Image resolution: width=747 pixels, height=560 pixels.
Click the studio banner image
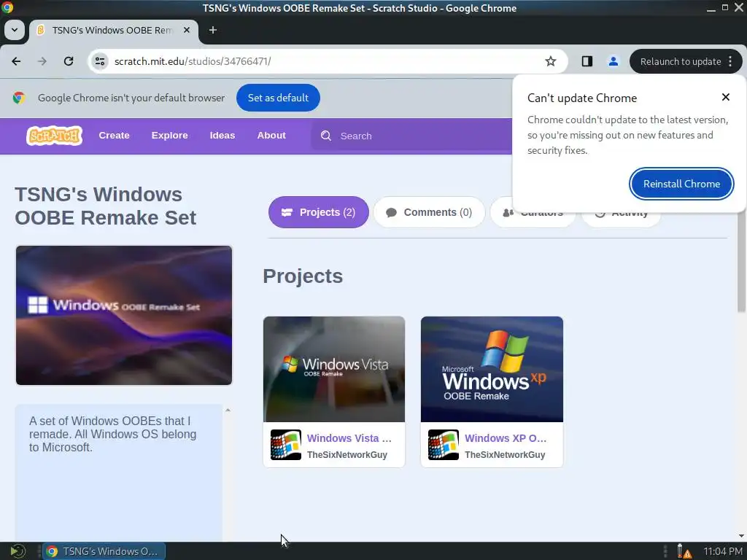[x=124, y=315]
